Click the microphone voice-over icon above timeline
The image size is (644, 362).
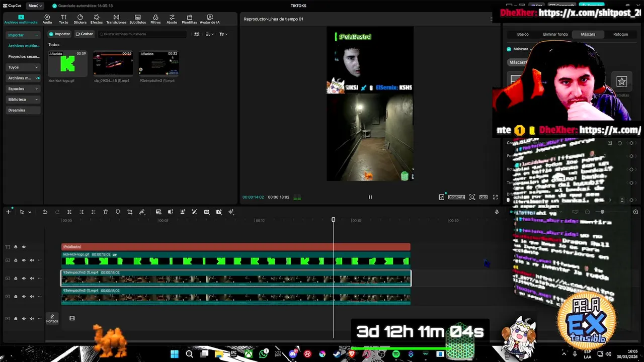[497, 212]
